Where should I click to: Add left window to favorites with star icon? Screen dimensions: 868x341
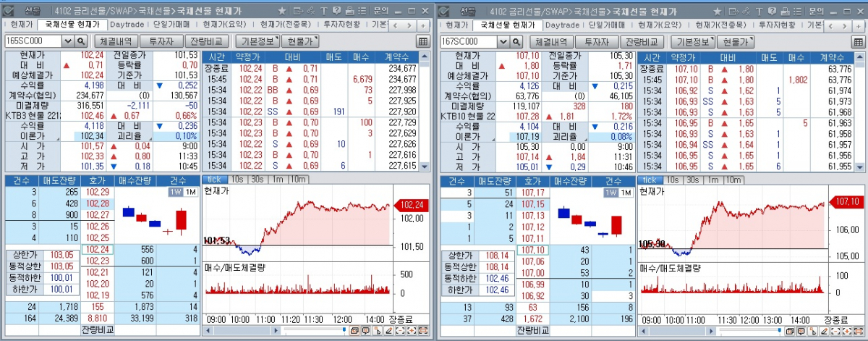[x=281, y=11]
